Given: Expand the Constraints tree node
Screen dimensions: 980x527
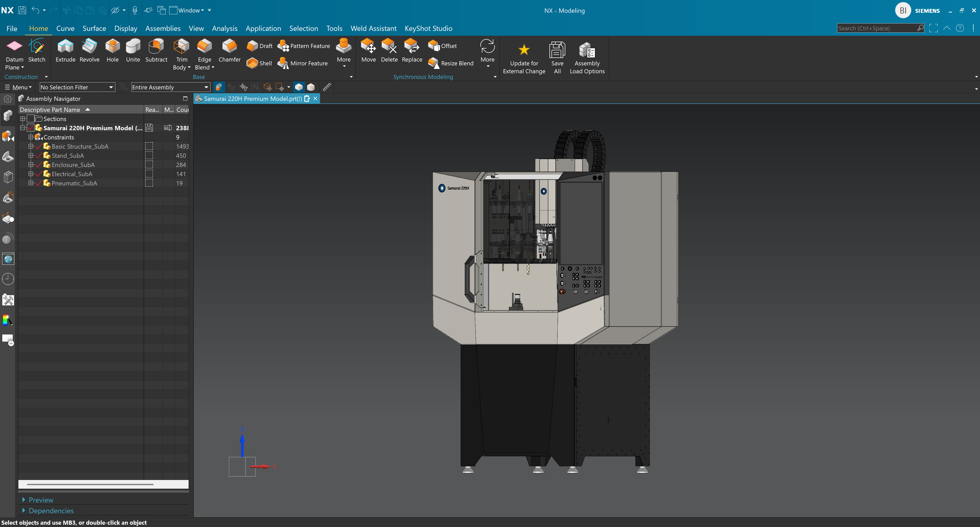Looking at the screenshot, I should pyautogui.click(x=31, y=137).
